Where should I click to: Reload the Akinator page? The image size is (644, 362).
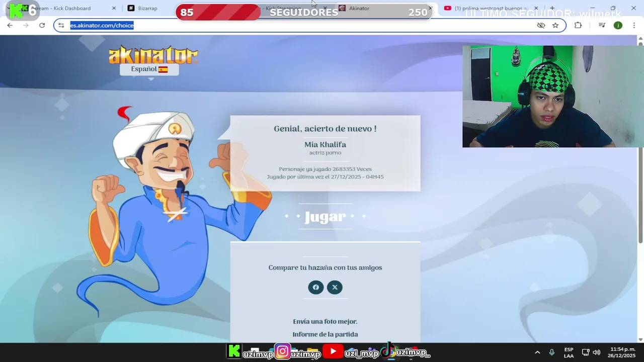click(x=42, y=25)
